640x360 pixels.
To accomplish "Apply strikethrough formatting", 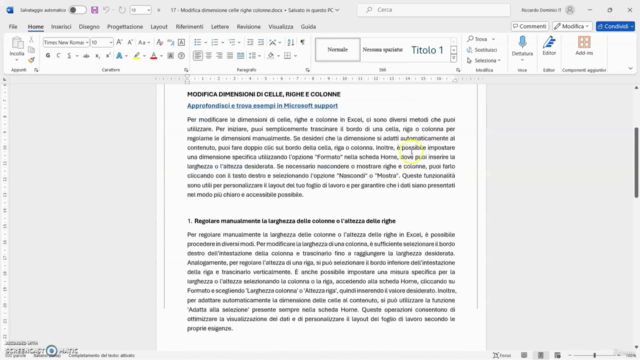I will 86,56.
